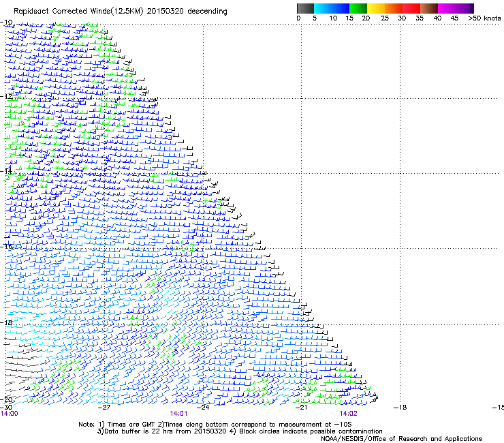
Task: Click the '-16' latitude label
Action: (6, 247)
